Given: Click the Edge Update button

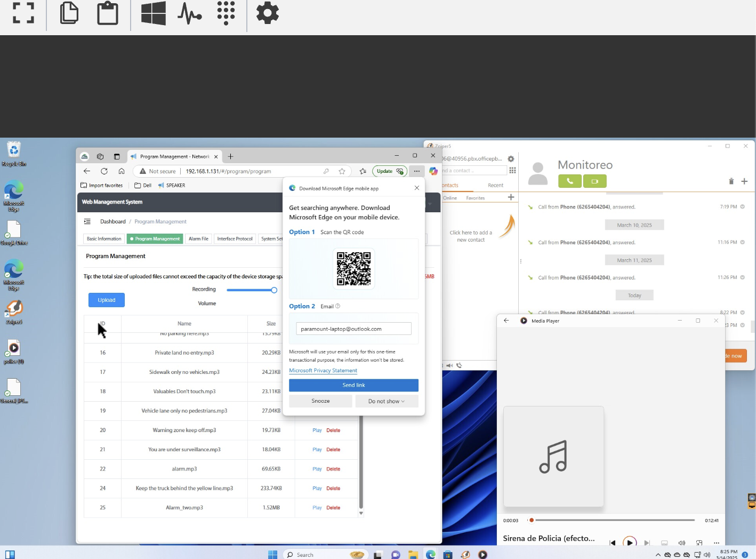Looking at the screenshot, I should [x=390, y=171].
